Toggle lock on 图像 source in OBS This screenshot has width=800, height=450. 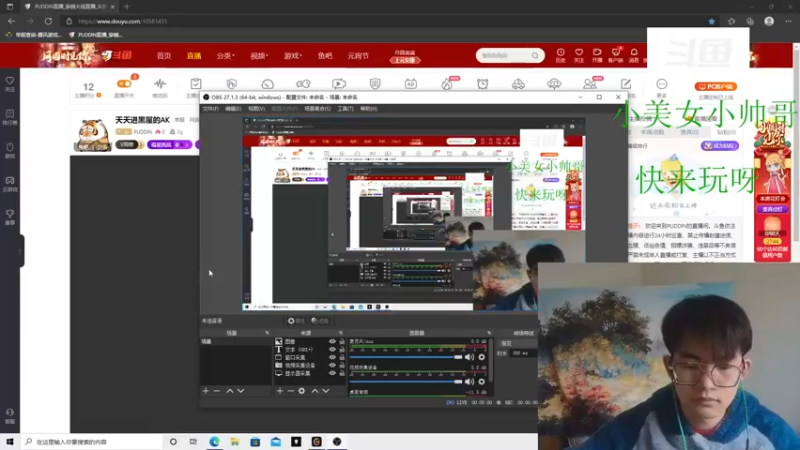[x=342, y=341]
